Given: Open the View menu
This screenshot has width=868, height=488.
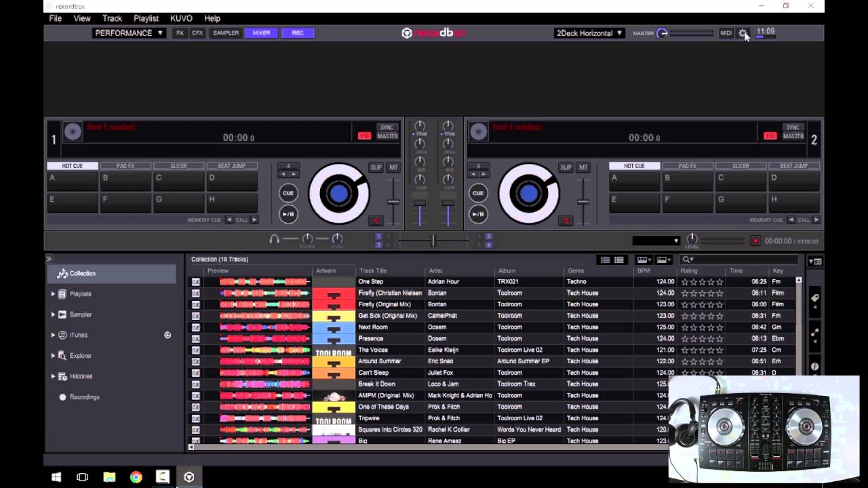Looking at the screenshot, I should (x=82, y=18).
